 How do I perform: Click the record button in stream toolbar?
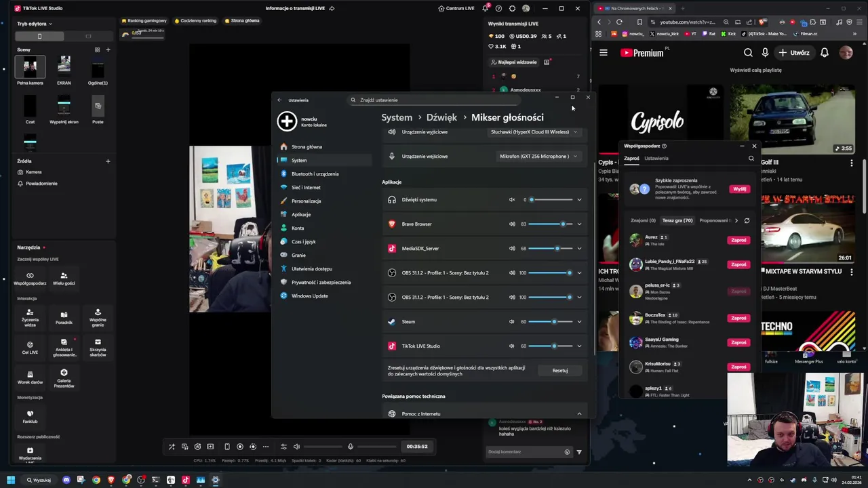click(x=239, y=447)
